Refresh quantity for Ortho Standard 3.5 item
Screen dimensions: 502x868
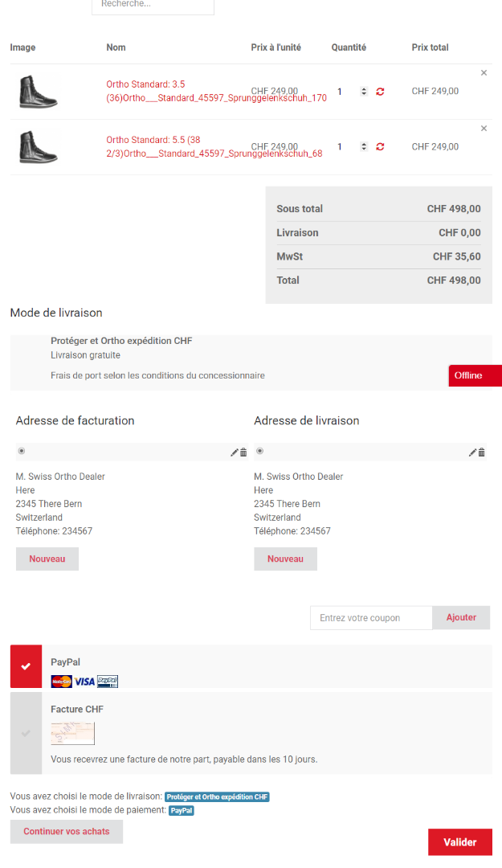[x=380, y=92]
